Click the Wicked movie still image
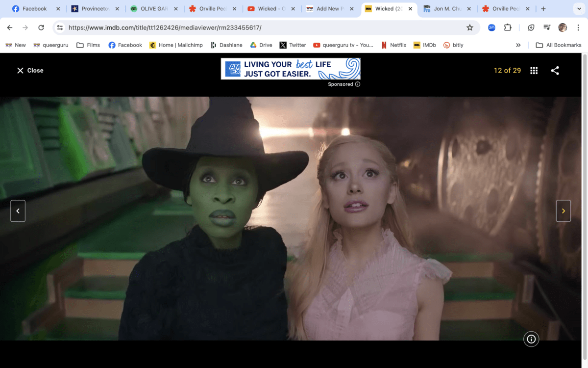Screen dimensions: 588x368 (291, 218)
